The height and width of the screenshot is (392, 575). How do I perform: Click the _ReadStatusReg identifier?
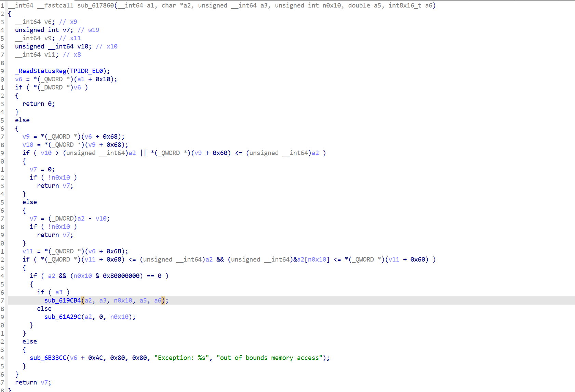tap(41, 71)
